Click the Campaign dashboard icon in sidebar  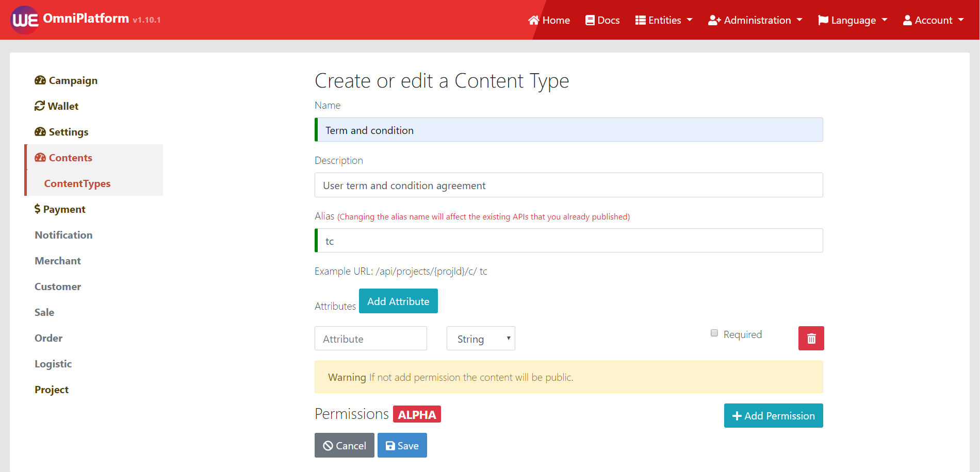coord(40,80)
